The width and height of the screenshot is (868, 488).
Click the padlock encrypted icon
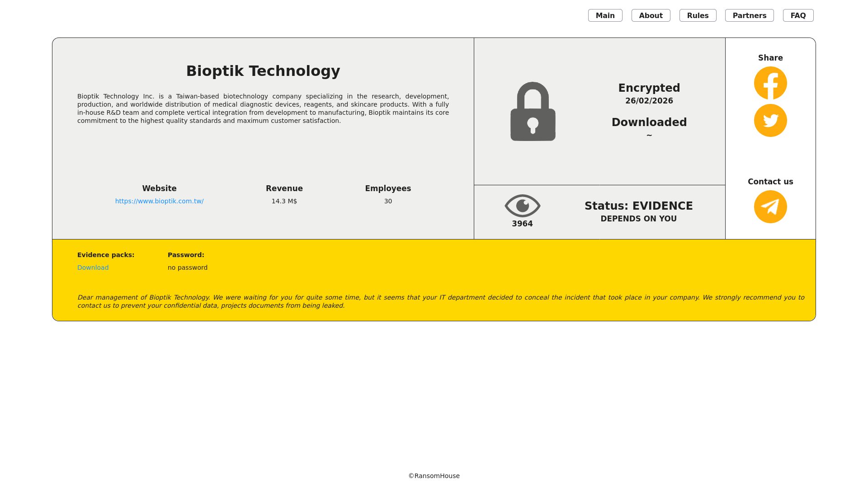pos(533,112)
